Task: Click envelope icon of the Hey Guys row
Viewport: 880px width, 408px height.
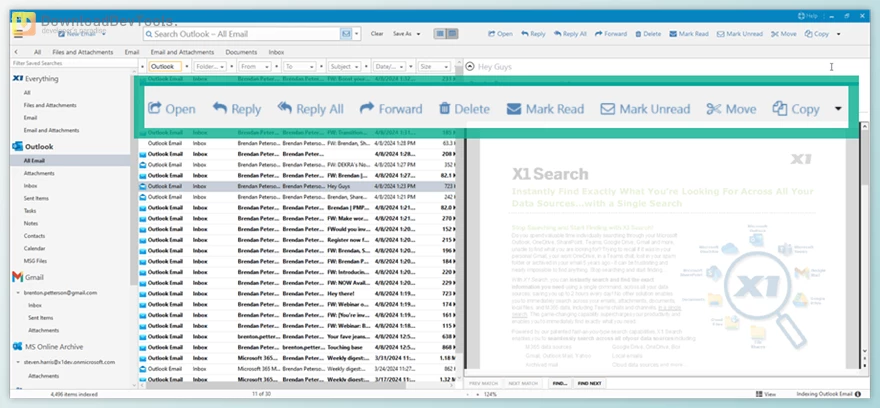Action: [143, 186]
